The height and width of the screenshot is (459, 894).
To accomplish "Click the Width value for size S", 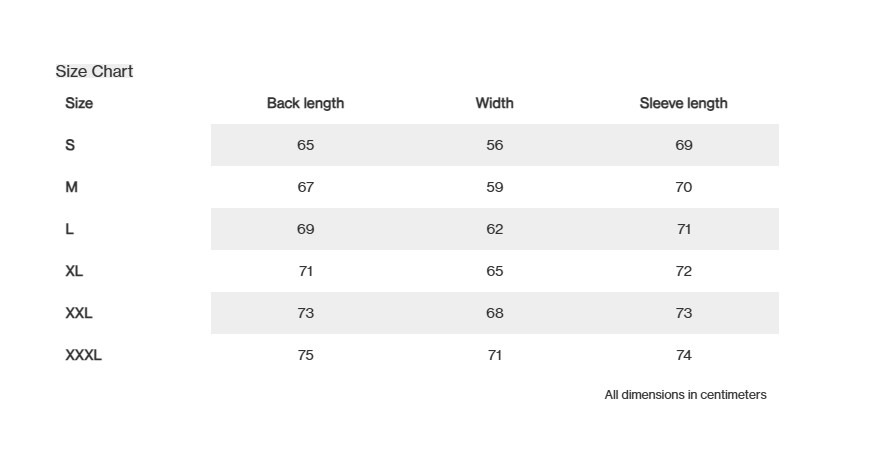I will pos(494,145).
